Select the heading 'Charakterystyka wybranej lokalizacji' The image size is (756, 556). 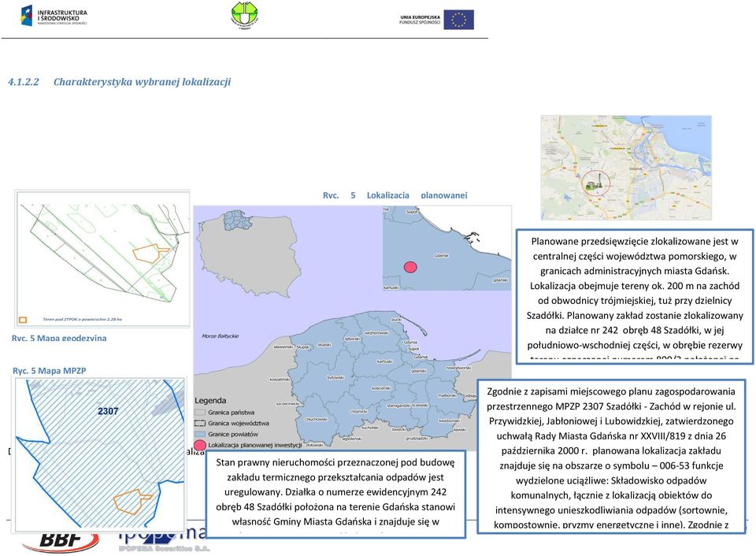[x=142, y=82]
